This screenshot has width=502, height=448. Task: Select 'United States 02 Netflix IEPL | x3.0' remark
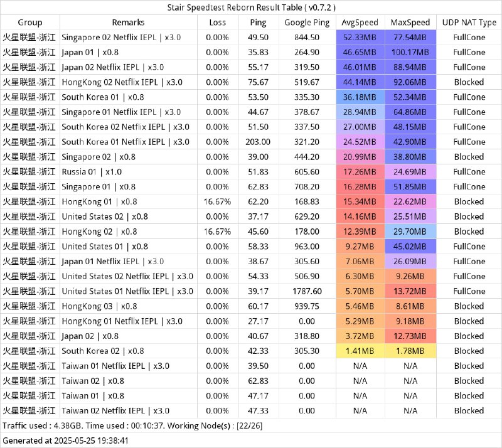[x=127, y=276]
